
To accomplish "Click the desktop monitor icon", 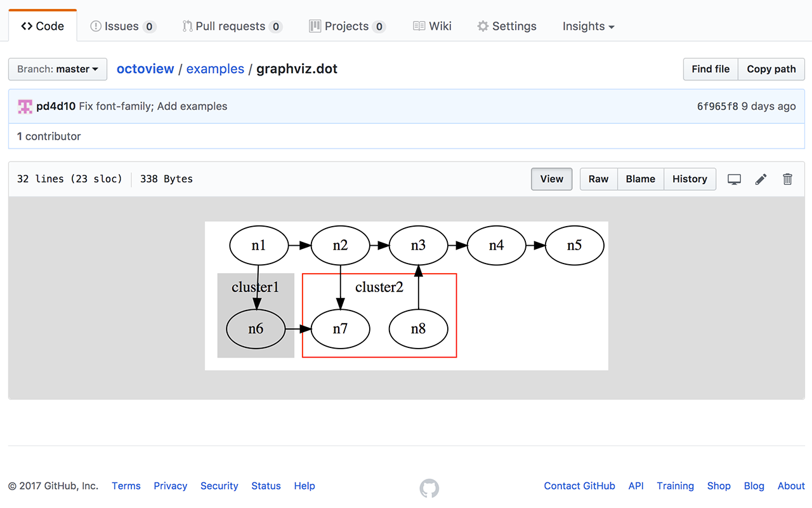I will point(734,179).
